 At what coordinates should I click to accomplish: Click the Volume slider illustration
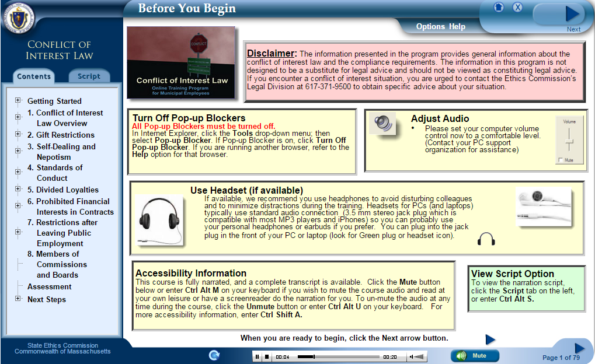coord(569,140)
